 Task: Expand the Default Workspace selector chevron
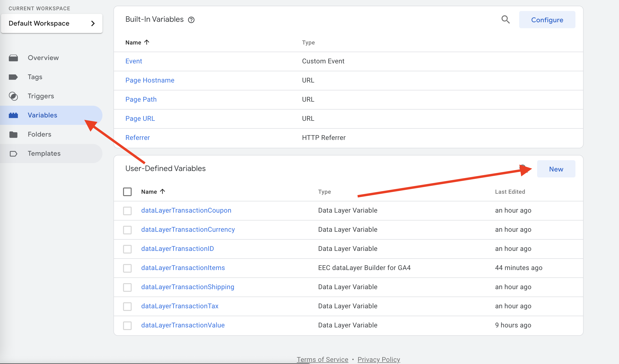click(x=93, y=24)
